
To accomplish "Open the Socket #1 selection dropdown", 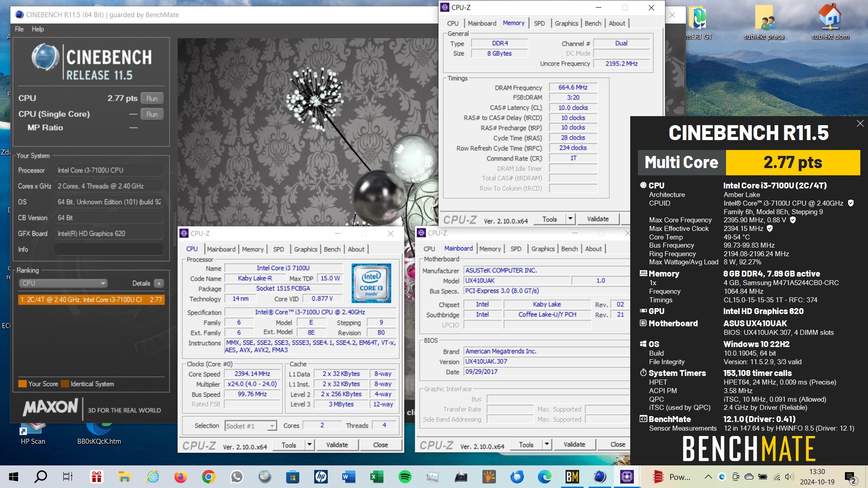I will pos(251,426).
